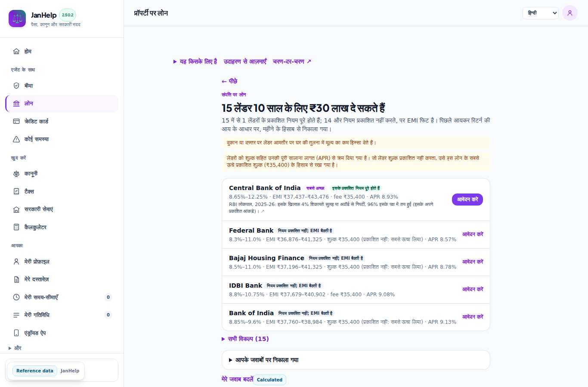This screenshot has height=387, width=588.
Task: Expand सभी विकल्प (15) list
Action: point(245,339)
